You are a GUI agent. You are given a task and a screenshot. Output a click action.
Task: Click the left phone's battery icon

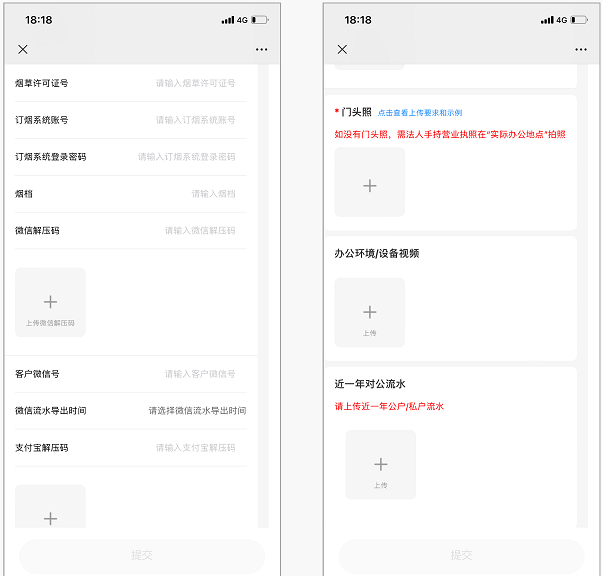tap(260, 20)
